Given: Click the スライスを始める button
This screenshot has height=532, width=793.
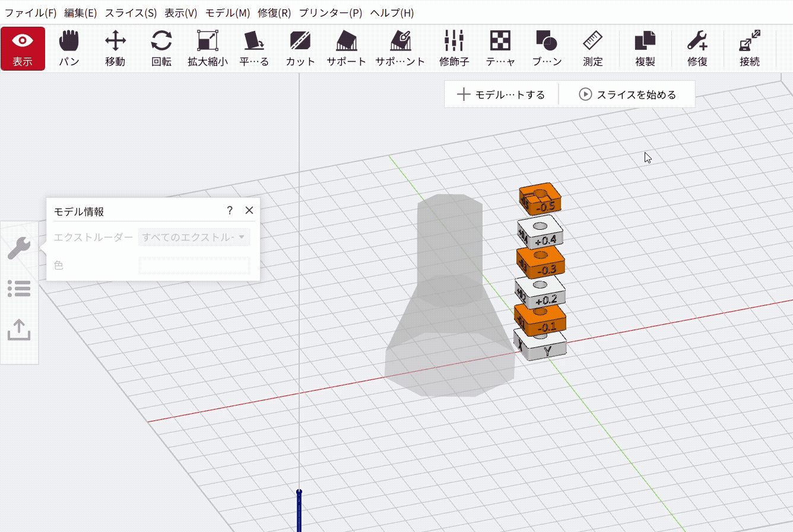Looking at the screenshot, I should click(x=627, y=94).
